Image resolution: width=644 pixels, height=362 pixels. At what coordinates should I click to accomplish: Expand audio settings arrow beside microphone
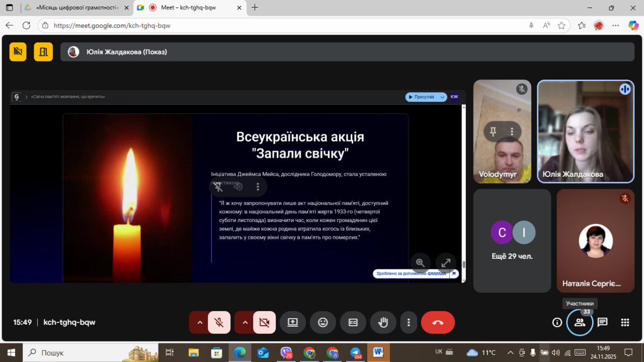pos(200,323)
